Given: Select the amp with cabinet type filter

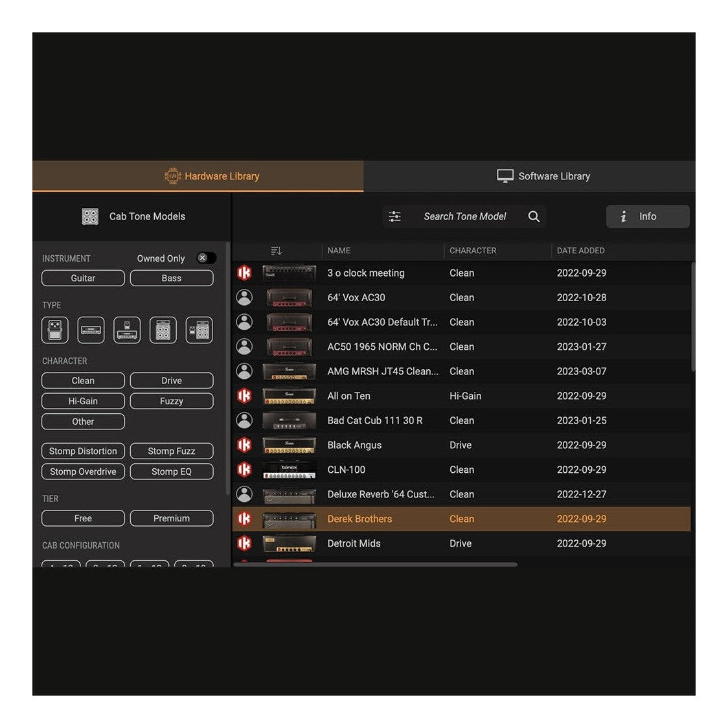Looking at the screenshot, I should (x=163, y=330).
